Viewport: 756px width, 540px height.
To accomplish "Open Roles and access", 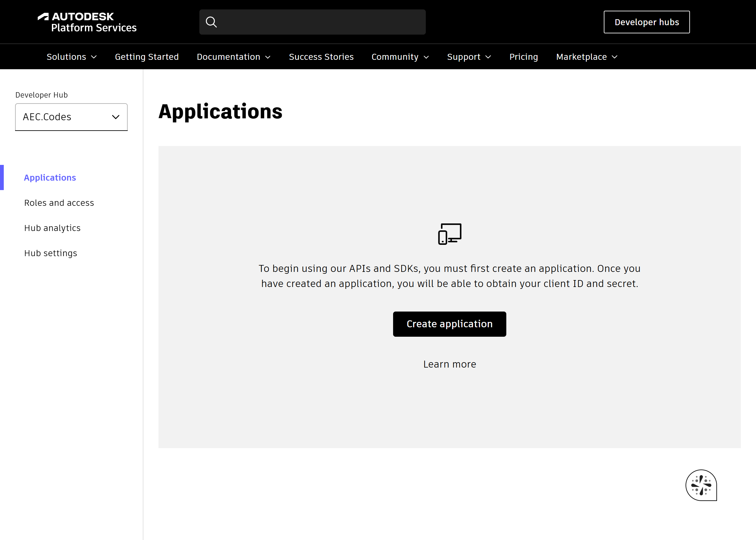I will point(59,203).
